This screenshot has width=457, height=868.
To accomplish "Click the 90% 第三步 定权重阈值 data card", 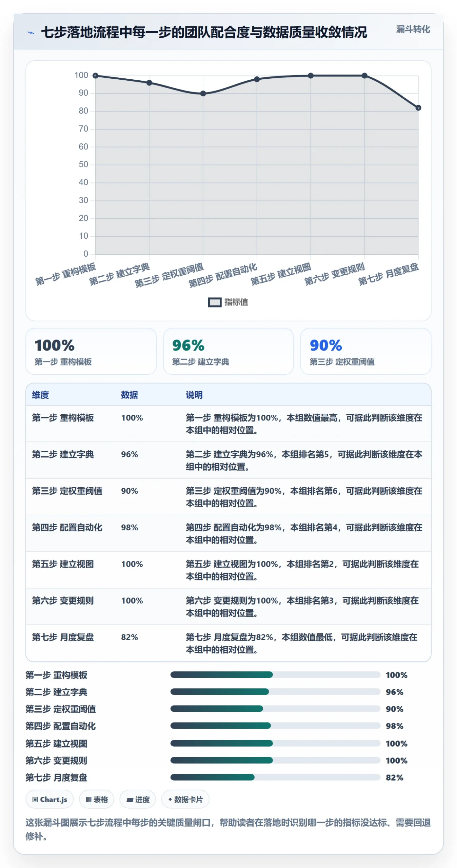I will (x=365, y=351).
